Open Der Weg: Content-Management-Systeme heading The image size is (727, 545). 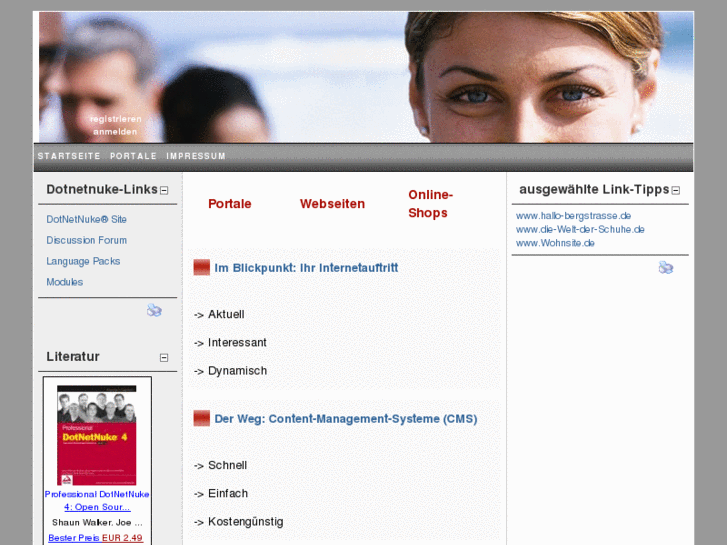(345, 419)
